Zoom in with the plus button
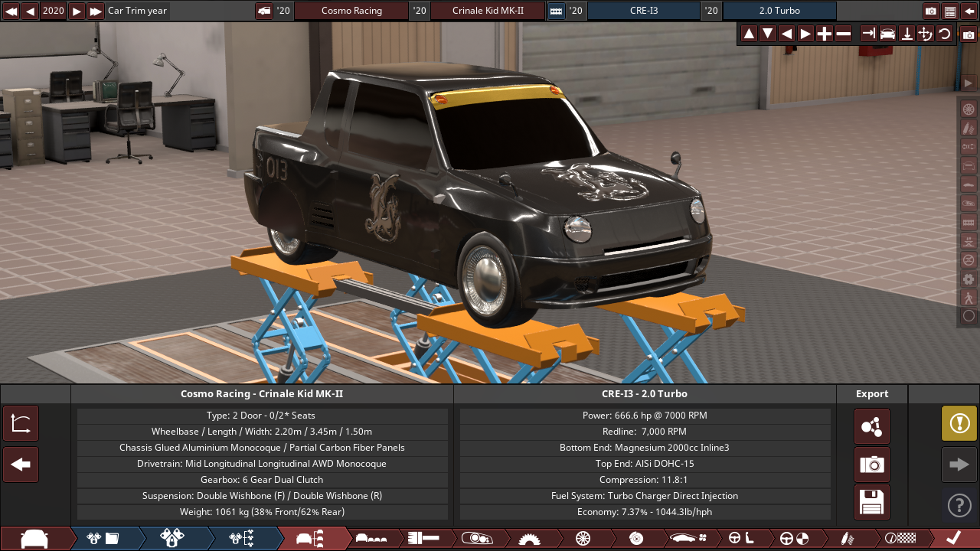Screen dimensions: 980x551 824,34
